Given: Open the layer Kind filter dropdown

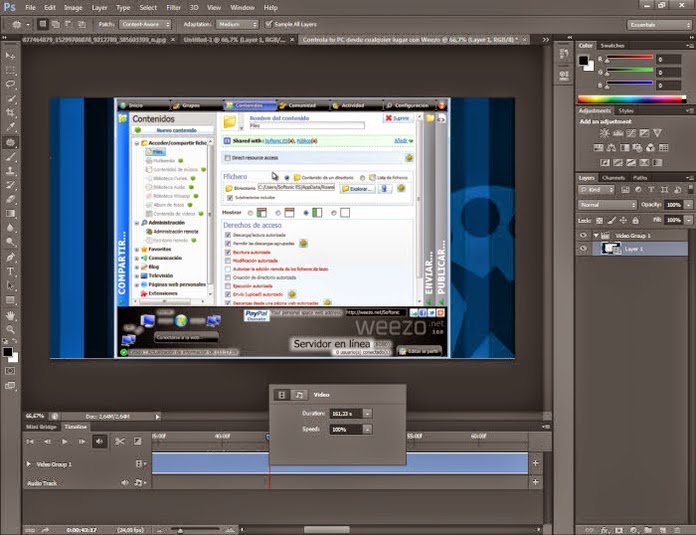Looking at the screenshot, I should pyautogui.click(x=596, y=190).
